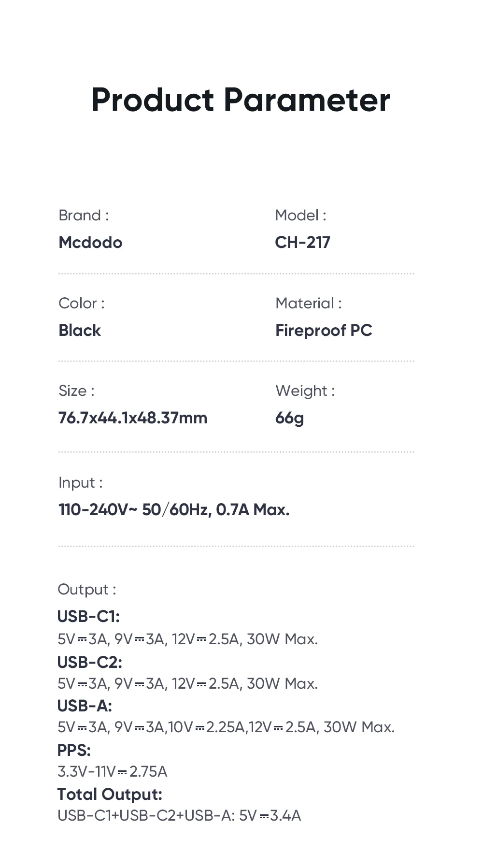The width and height of the screenshot is (483, 868).
Task: Select the 66g weight value
Action: (x=289, y=418)
